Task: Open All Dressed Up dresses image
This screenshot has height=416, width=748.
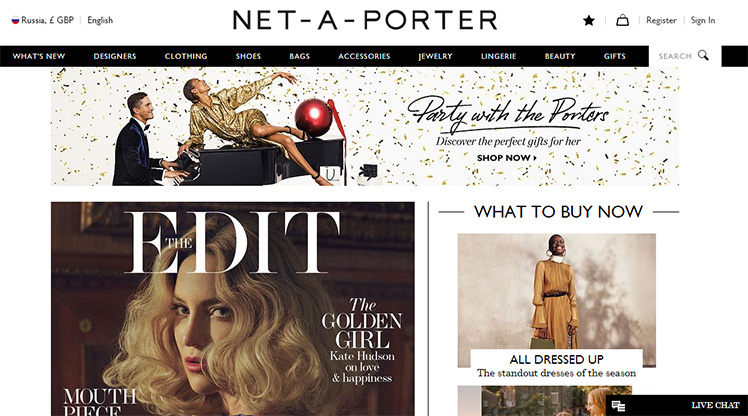Action: [557, 300]
